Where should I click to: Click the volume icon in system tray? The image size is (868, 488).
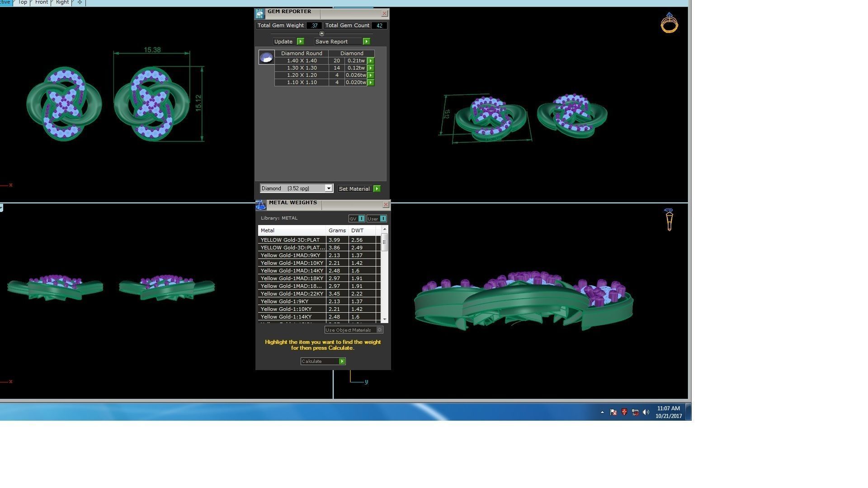point(646,412)
